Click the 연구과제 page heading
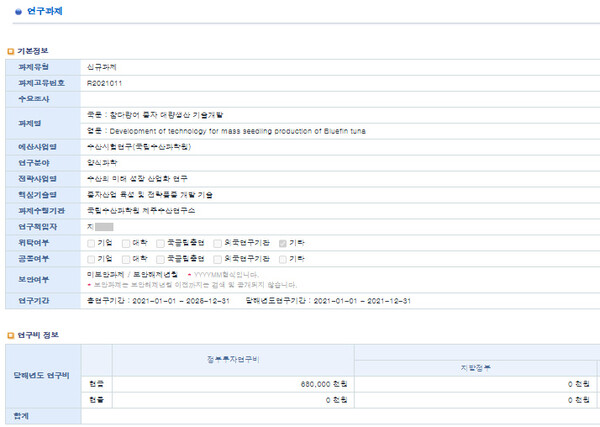This screenshot has width=600, height=427. (44, 11)
